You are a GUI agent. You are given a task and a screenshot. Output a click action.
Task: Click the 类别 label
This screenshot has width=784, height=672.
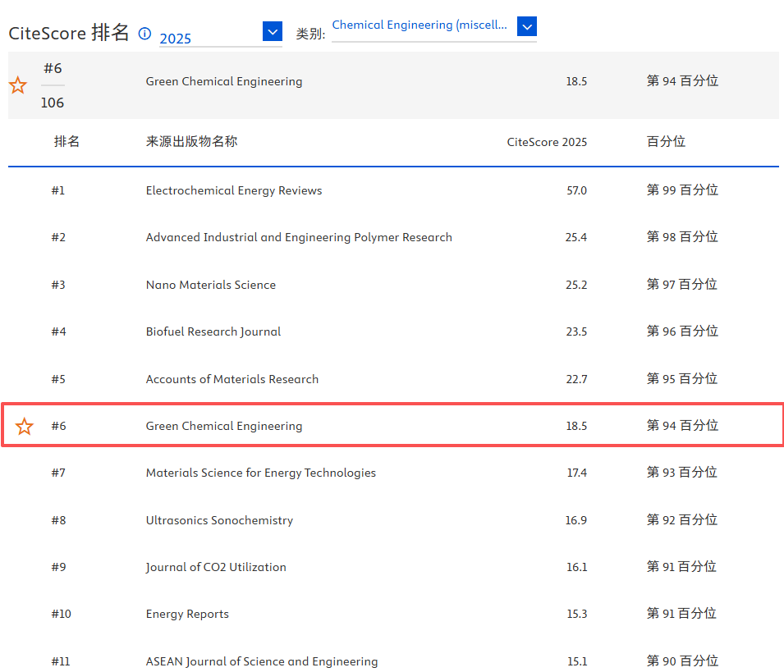point(310,34)
